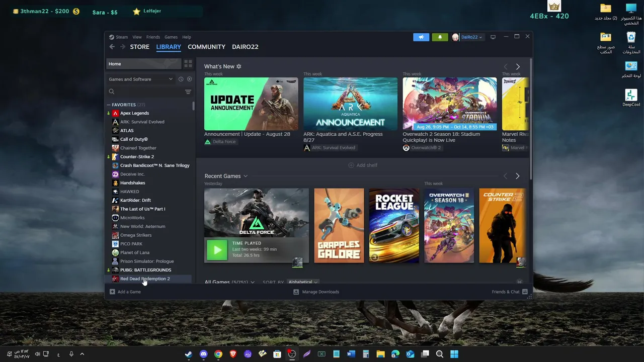Open Google Chrome from the taskbar
This screenshot has height=362, width=644.
coord(218,354)
